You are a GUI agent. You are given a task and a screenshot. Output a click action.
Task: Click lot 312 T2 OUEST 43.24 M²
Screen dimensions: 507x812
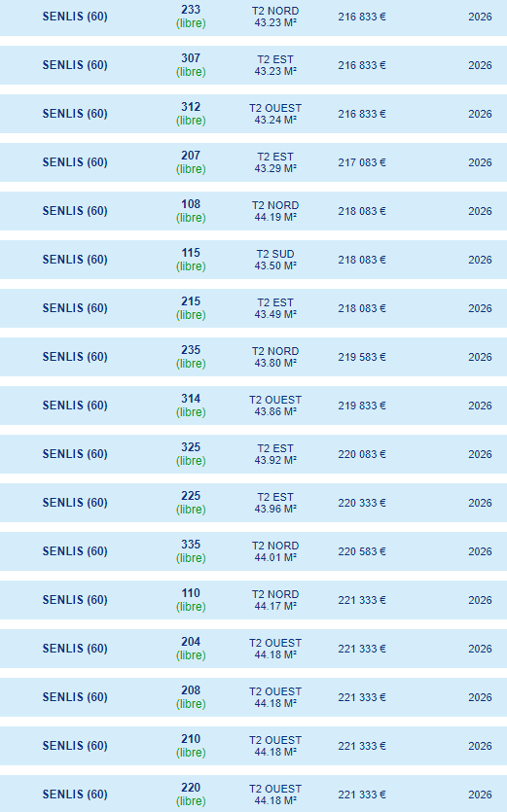253,114
